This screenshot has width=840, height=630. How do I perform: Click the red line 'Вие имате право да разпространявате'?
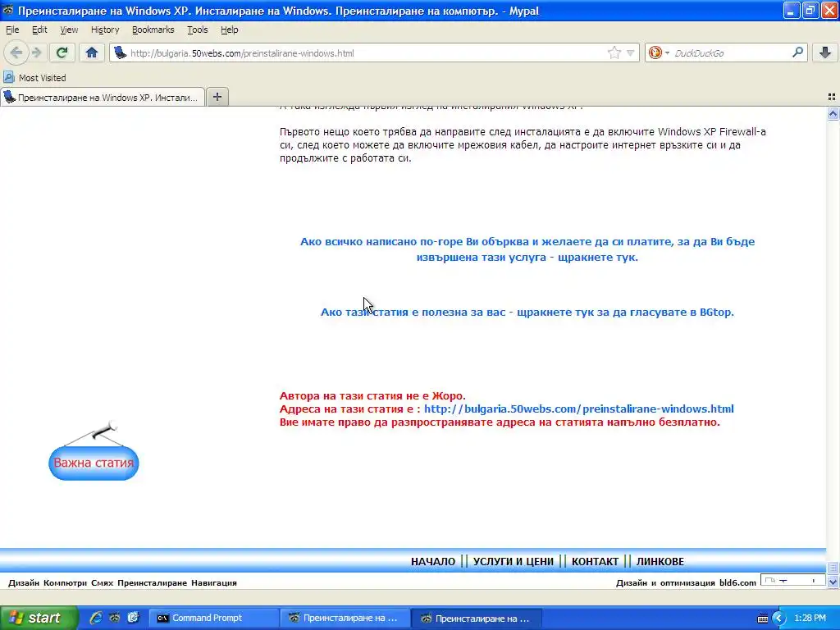(x=500, y=422)
